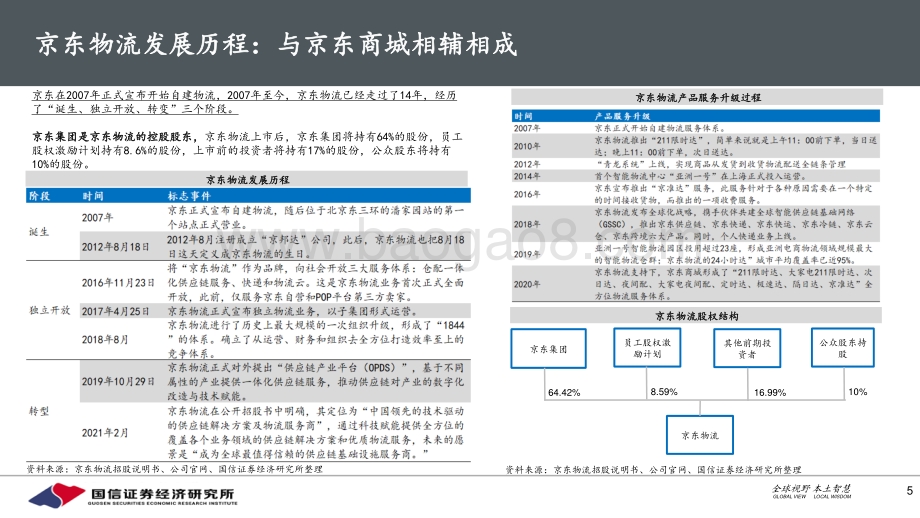Viewport: 920px width, 518px height.
Task: Click date cell 2016年11月23日
Action: point(118,283)
